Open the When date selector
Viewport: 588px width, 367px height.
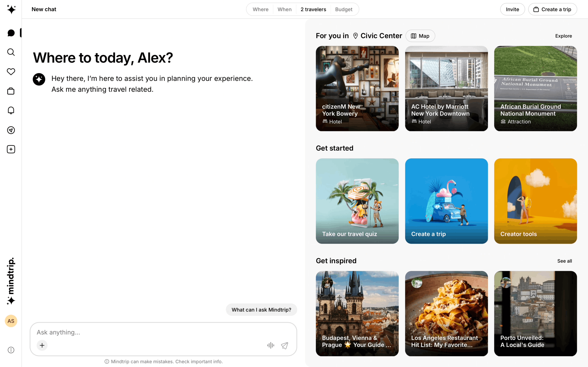coord(284,10)
